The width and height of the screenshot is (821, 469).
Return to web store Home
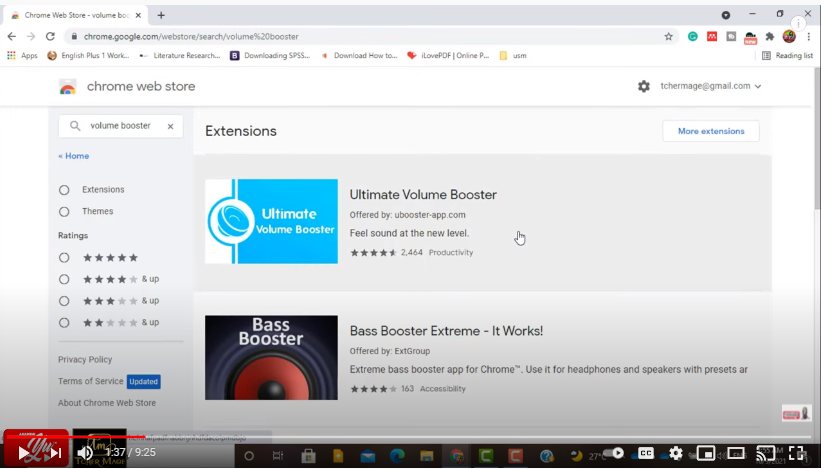point(73,156)
